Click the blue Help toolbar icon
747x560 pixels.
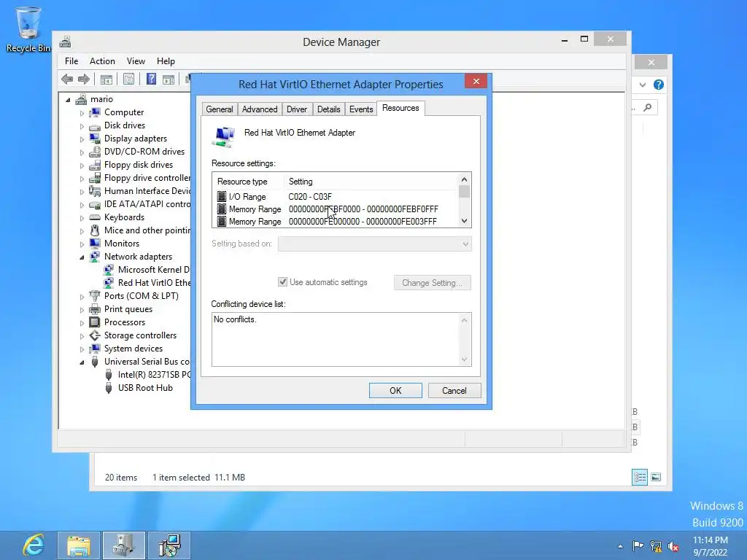(151, 79)
